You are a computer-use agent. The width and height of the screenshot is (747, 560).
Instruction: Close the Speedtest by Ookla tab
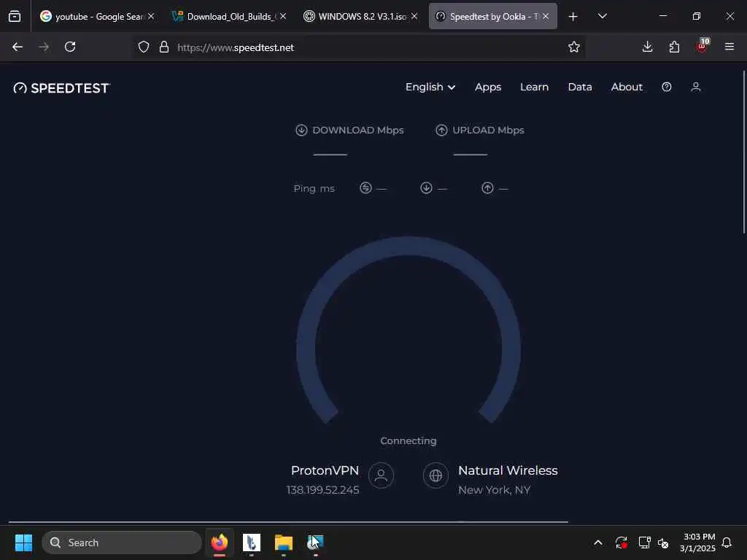546,16
